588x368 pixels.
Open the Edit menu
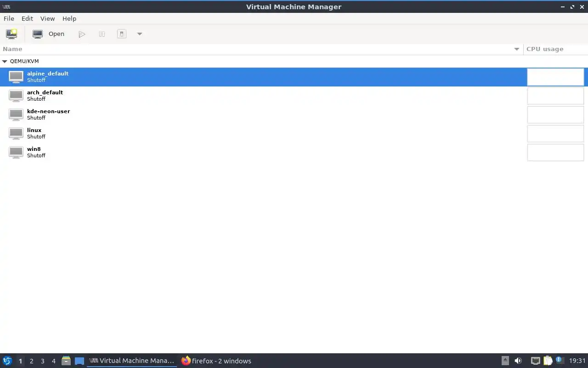[x=27, y=18]
